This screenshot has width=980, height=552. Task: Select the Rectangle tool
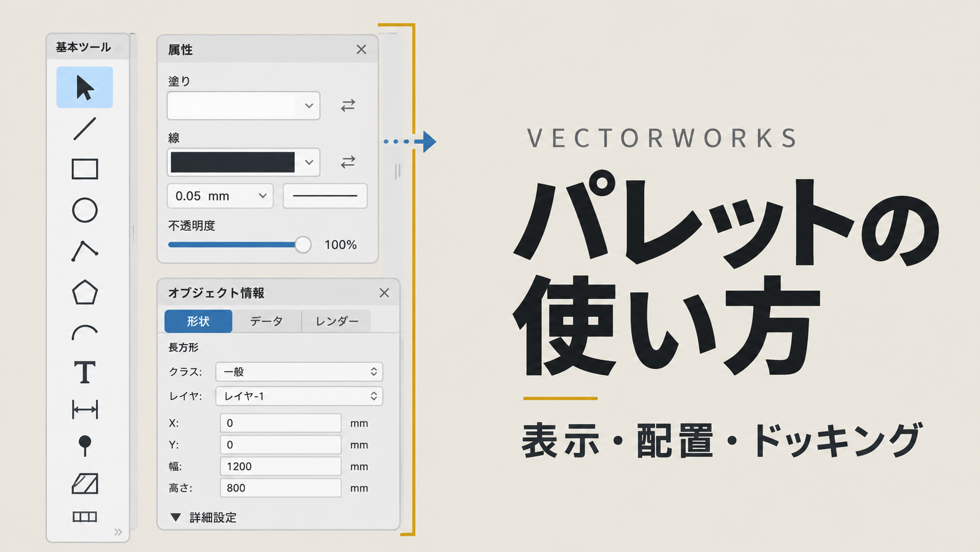[x=84, y=169]
